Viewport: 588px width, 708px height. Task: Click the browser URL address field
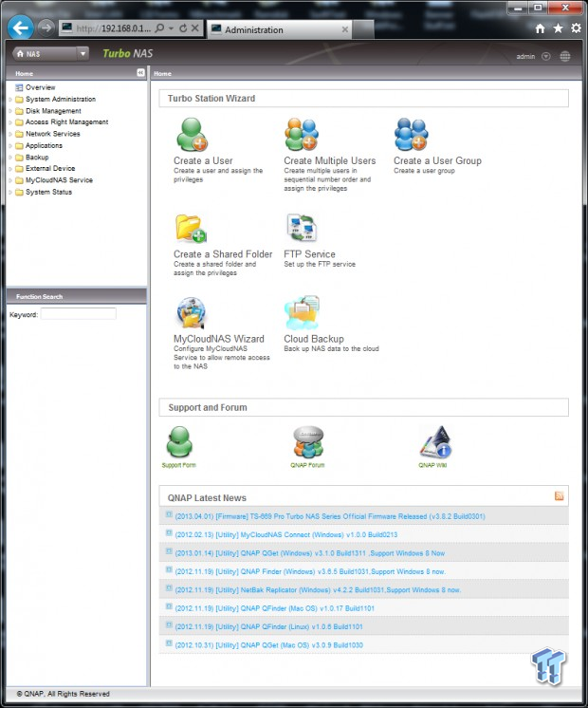(113, 28)
